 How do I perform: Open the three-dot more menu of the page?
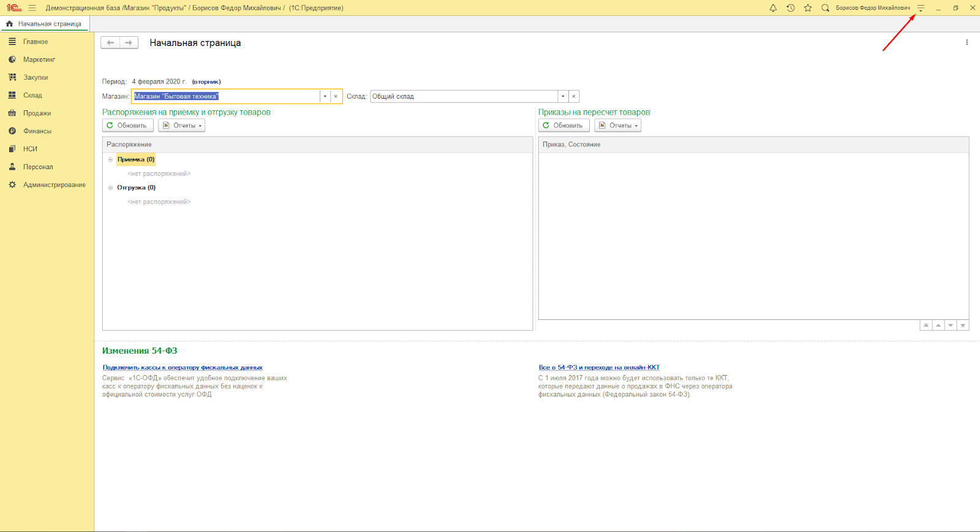pos(967,42)
